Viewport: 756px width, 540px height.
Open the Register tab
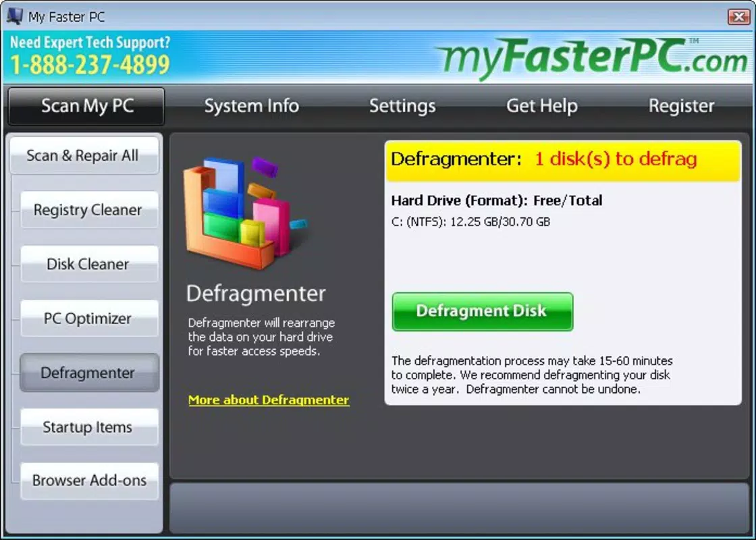point(681,106)
